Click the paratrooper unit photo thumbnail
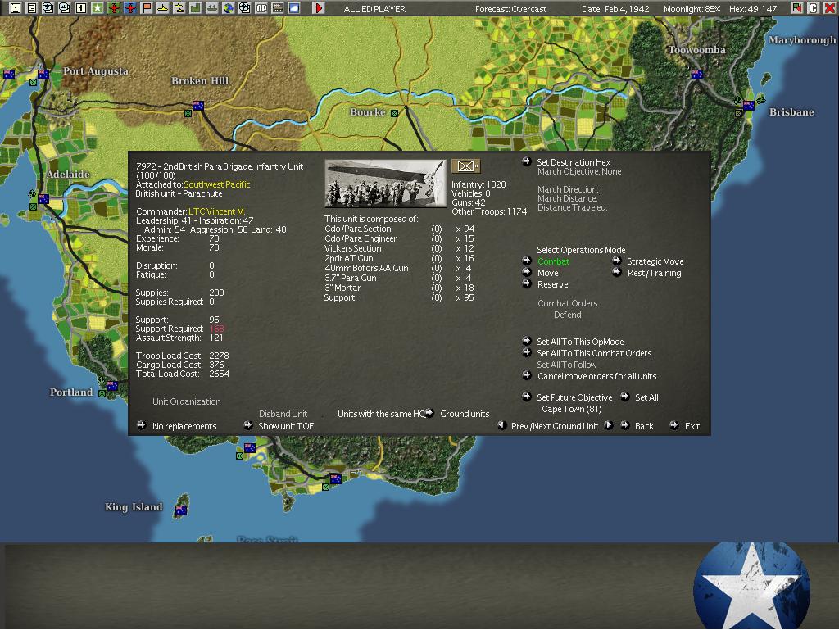 (x=385, y=184)
